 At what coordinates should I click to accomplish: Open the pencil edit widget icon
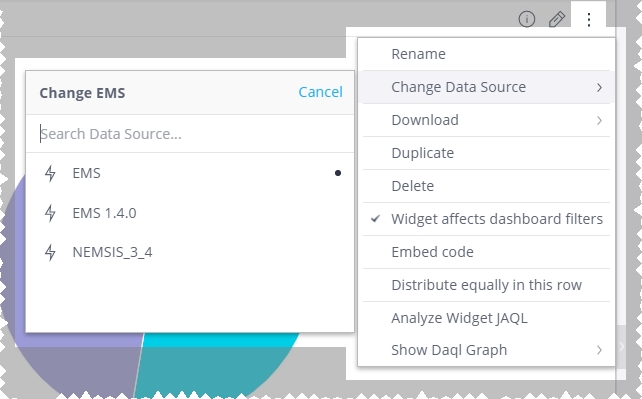coord(557,19)
